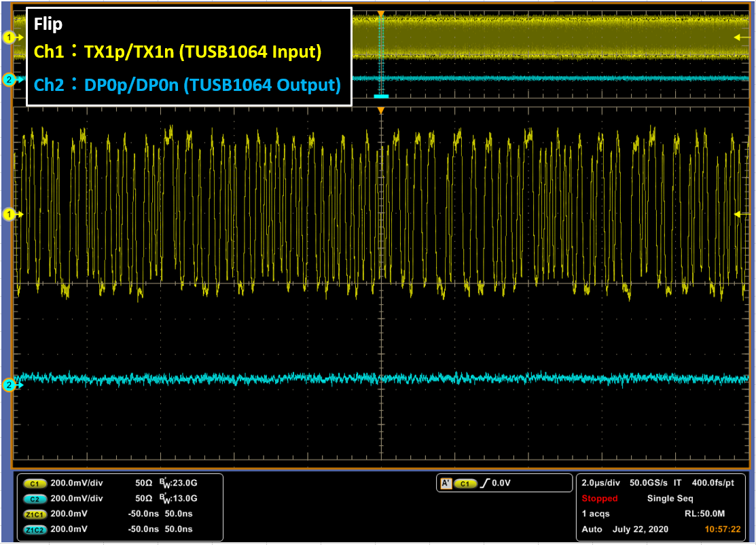Select the Z1C1 zoom badge
Viewport: 756px width, 545px height.
pyautogui.click(x=35, y=514)
